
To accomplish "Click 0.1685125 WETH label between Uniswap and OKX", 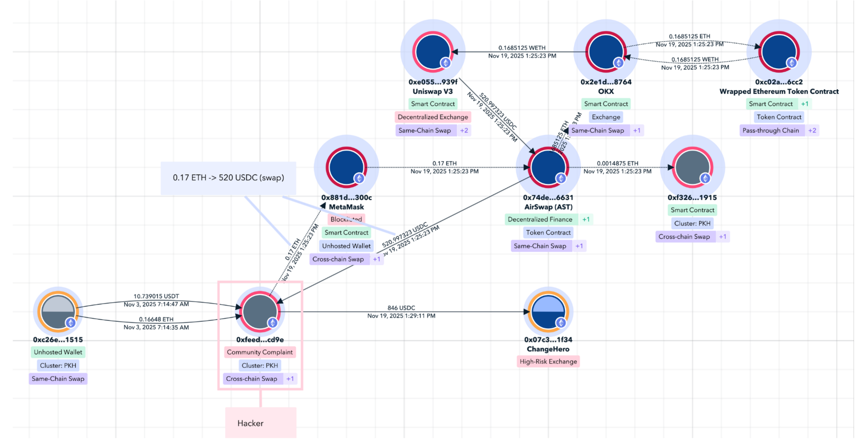I will [522, 48].
